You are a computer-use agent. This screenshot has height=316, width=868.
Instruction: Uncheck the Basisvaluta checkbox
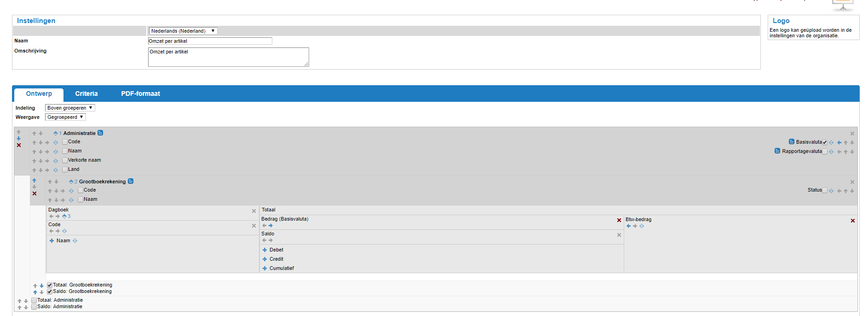825,142
